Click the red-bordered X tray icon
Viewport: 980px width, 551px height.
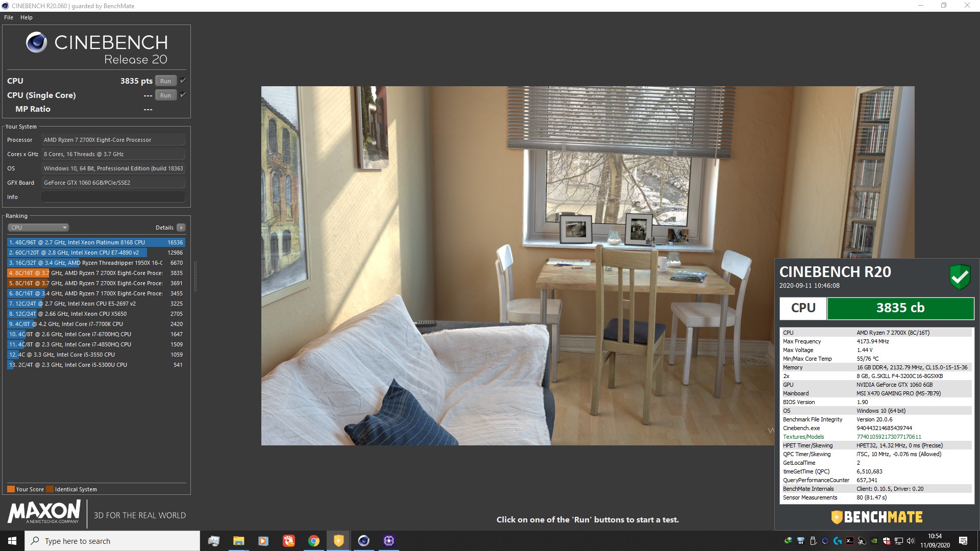pos(850,541)
